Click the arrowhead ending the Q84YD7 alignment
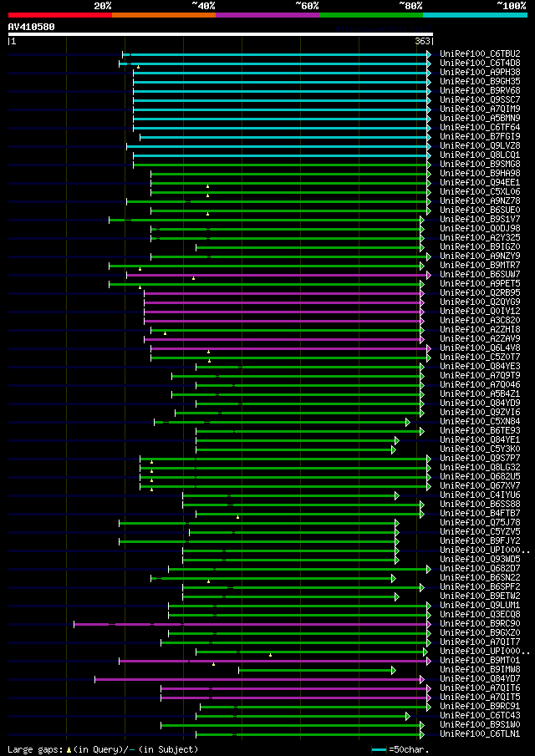Viewport: 535px width, 756px height. pyautogui.click(x=422, y=679)
